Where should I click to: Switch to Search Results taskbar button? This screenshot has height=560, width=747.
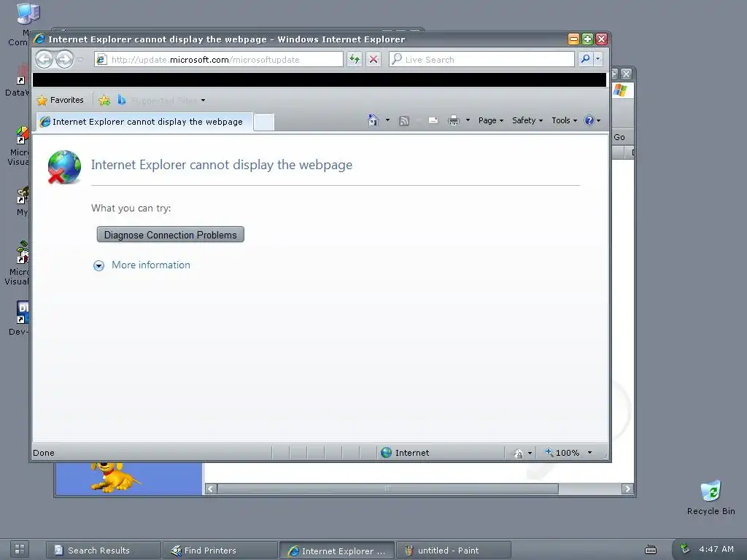(104, 550)
